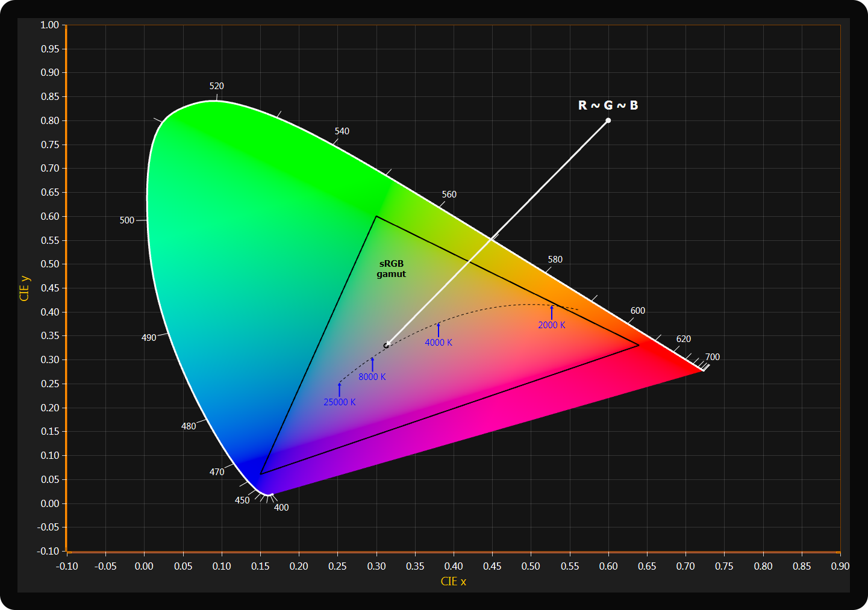Click the blue arrow above 25000 K
Screen dimensions: 868x610
(x=340, y=390)
